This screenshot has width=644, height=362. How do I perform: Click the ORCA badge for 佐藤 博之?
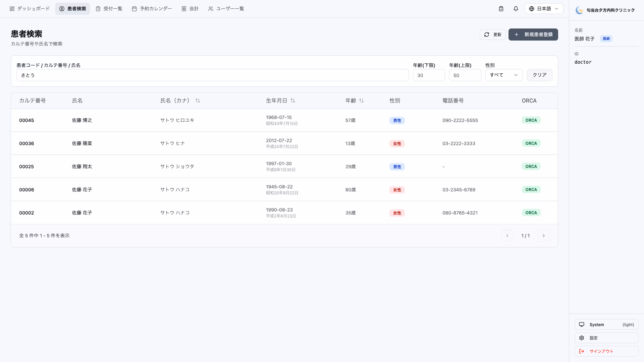tap(531, 120)
